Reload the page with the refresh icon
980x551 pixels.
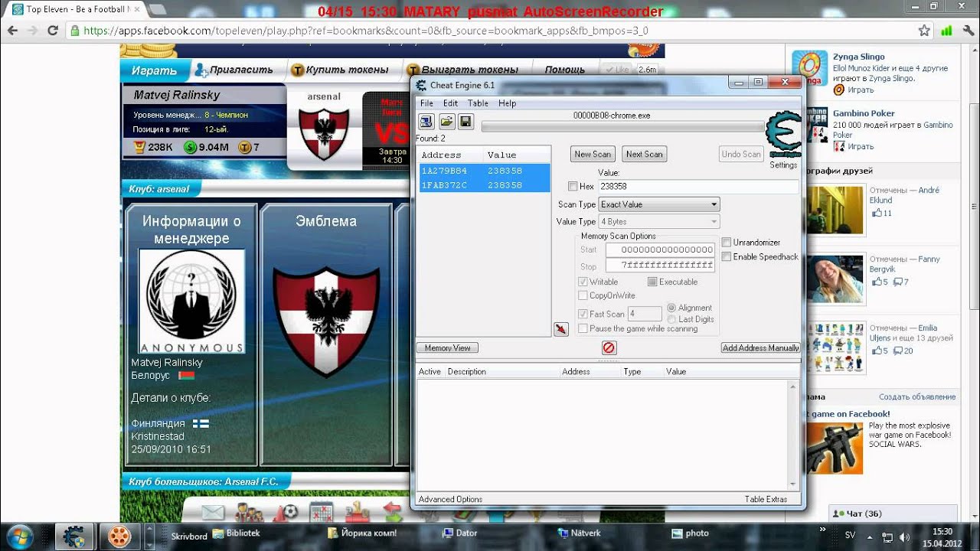(53, 31)
